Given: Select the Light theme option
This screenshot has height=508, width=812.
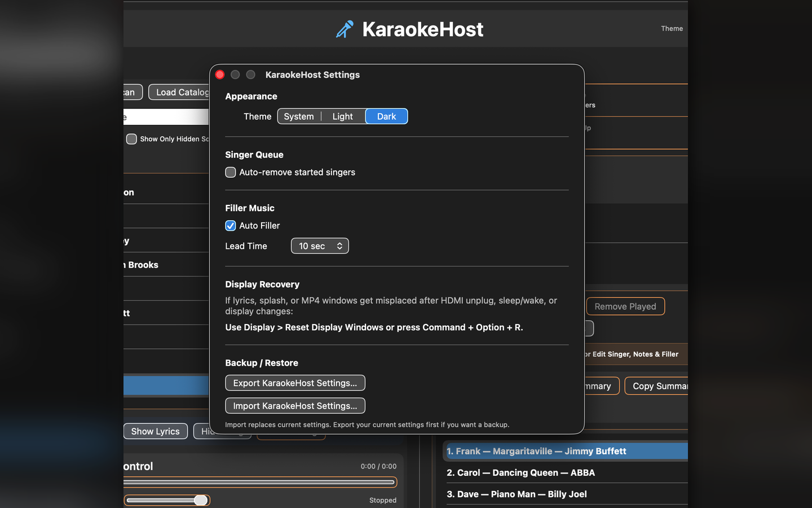Looking at the screenshot, I should click(x=342, y=116).
